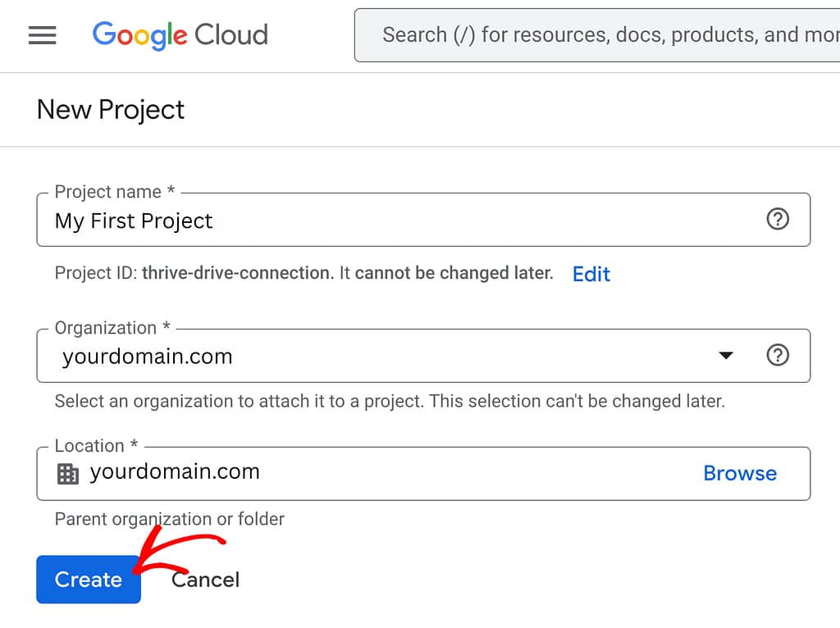Screen dimensions: 840x628
Task: Open the Organization help tooltip
Action: [777, 355]
